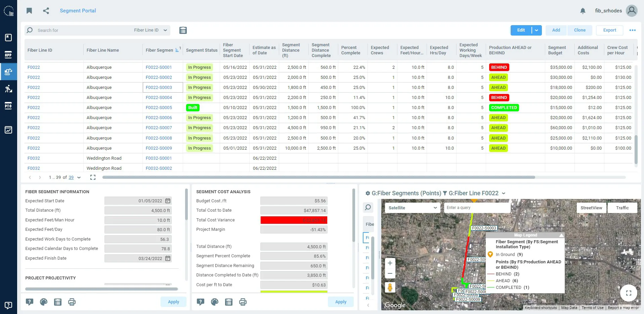Click the print icon under Segment Cost Analysis

click(x=243, y=302)
